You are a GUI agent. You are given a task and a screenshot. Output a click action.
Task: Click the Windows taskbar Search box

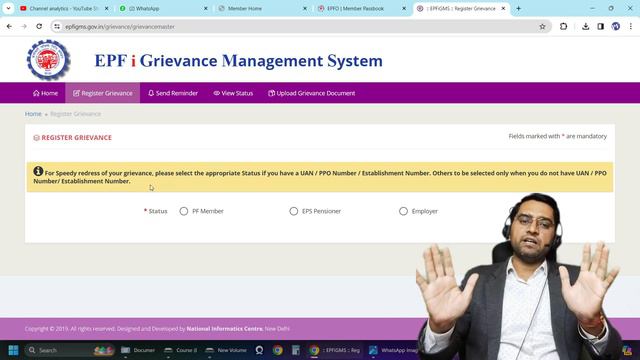tap(69, 350)
